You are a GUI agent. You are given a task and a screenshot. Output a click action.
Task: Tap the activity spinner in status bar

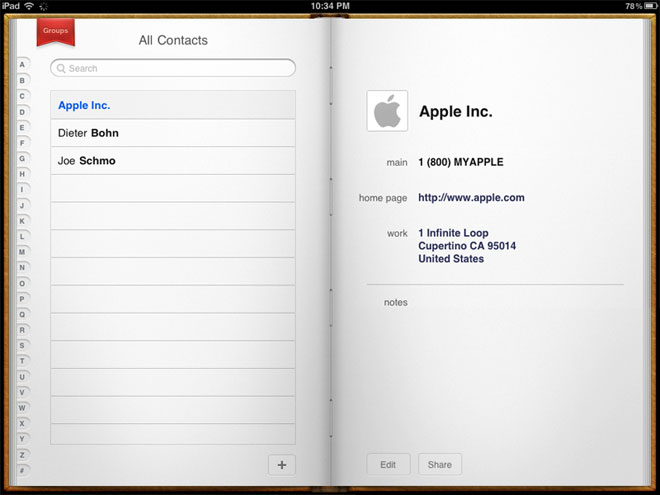pos(43,6)
